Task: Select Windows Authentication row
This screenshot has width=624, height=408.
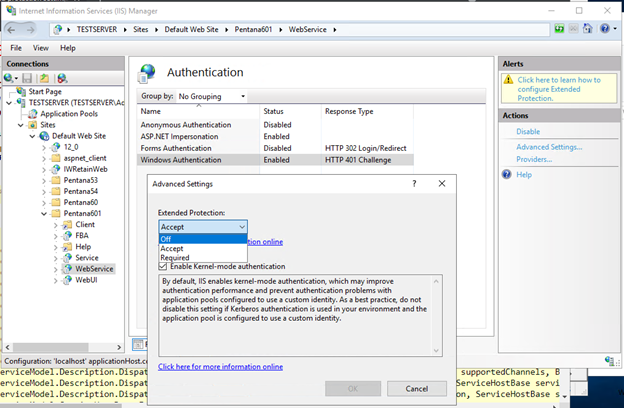Action: [275, 160]
